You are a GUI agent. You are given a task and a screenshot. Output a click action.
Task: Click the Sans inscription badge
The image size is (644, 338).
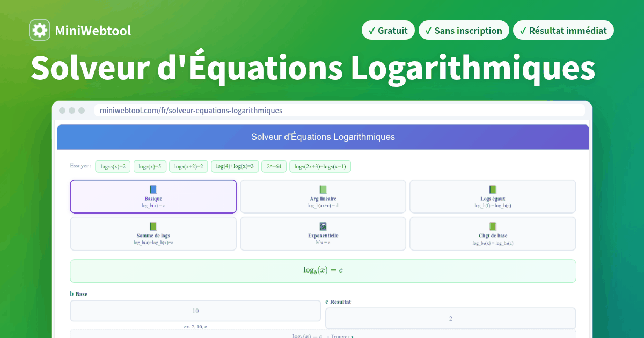click(x=464, y=31)
